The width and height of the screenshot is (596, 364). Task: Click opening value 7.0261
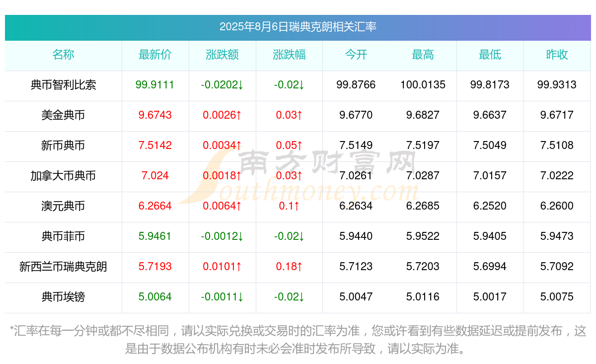356,176
